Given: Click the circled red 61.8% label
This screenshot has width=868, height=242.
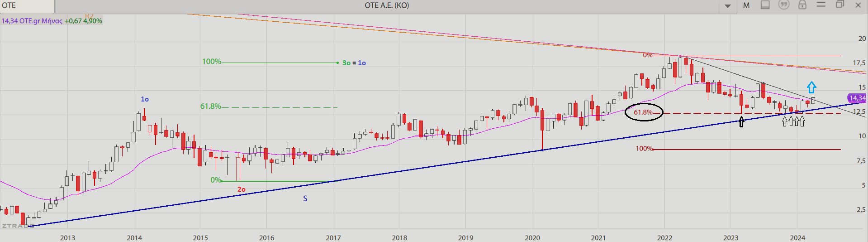Looking at the screenshot, I should click(x=643, y=112).
